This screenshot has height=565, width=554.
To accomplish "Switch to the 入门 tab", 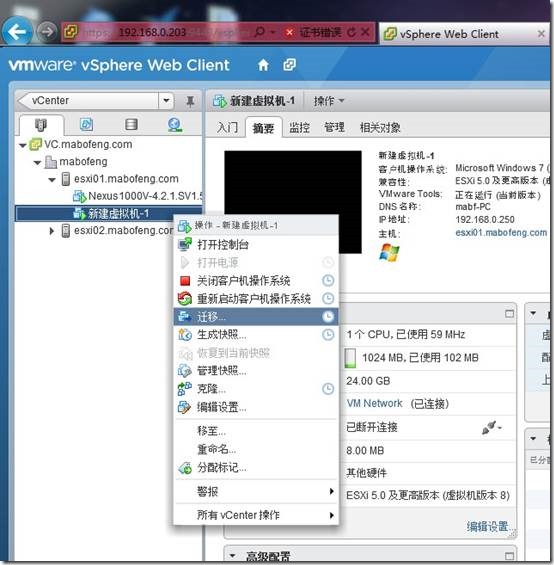I will click(x=227, y=127).
